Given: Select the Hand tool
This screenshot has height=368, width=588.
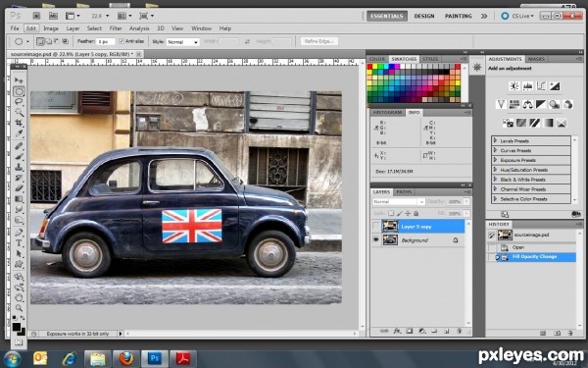Looking at the screenshot, I should 19,297.
